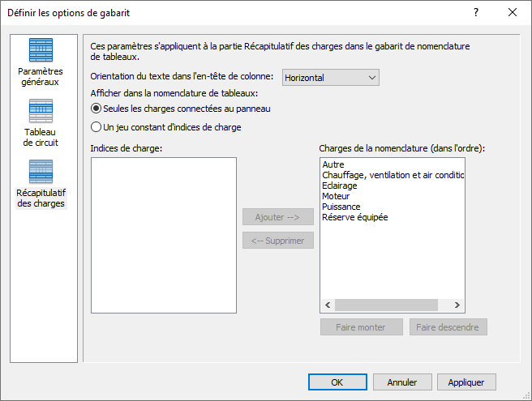Screen dimensions: 532x401
Task: Select 'Eclairage' in the charges list
Action: point(339,186)
